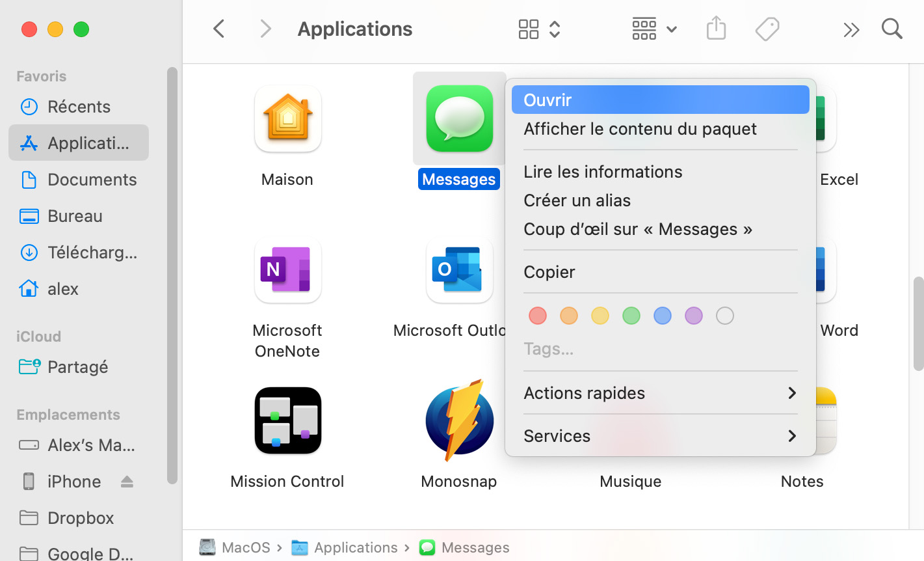Choose Coup d'œil sur Messages
Image resolution: width=924 pixels, height=561 pixels.
click(x=661, y=229)
